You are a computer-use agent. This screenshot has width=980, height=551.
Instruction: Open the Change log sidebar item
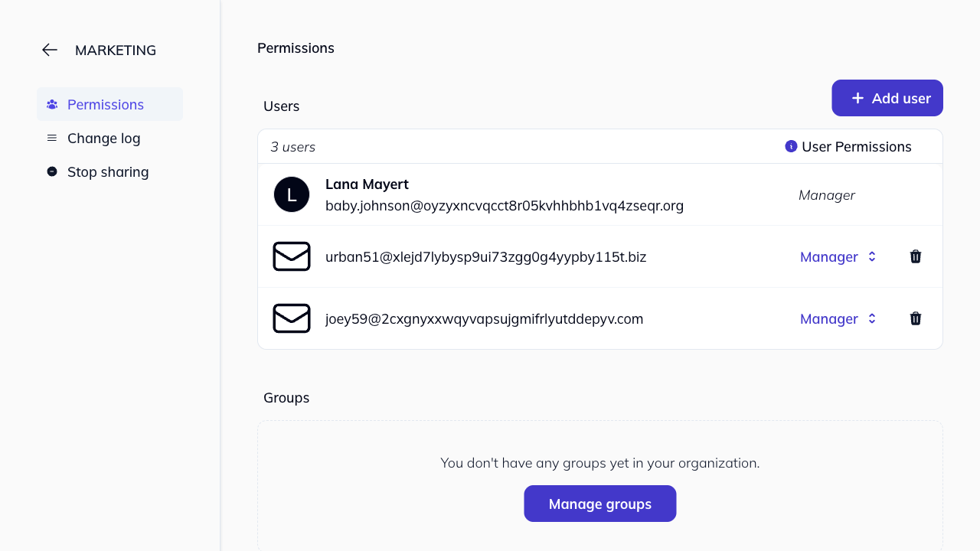point(103,138)
